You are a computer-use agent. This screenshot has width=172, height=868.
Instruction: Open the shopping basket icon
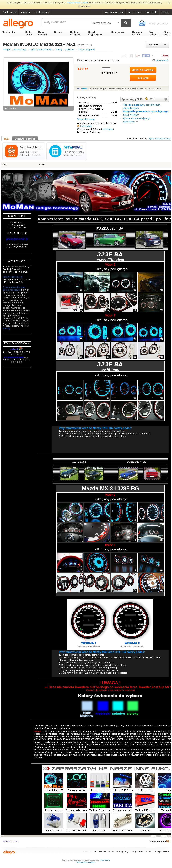click(142, 23)
